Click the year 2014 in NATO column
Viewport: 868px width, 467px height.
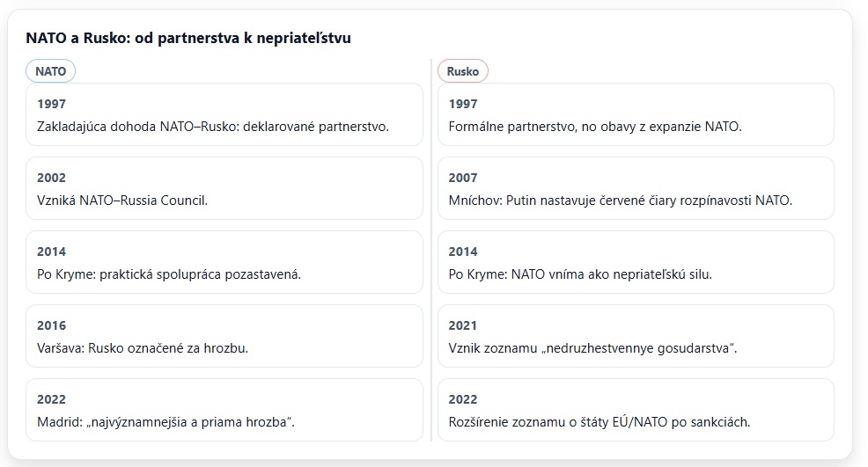coord(51,252)
